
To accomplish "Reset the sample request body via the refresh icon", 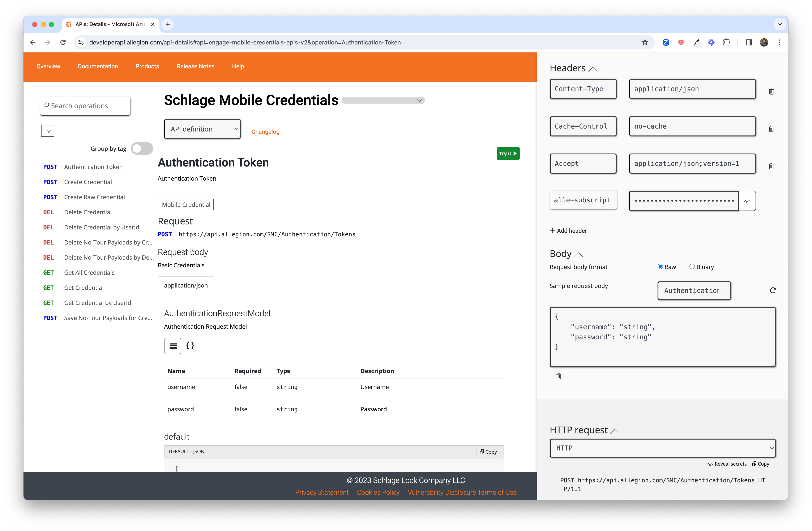I will [773, 290].
